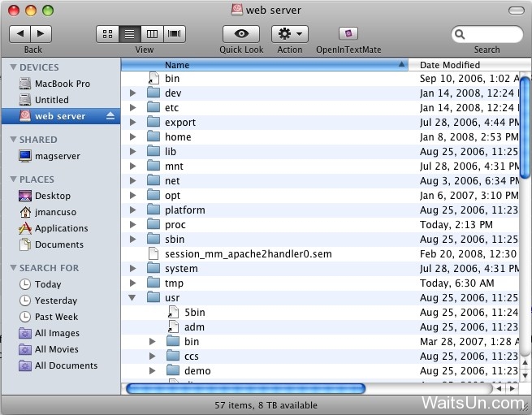532x415 pixels.
Task: Go forward with the right arrow button
Action: coord(41,34)
